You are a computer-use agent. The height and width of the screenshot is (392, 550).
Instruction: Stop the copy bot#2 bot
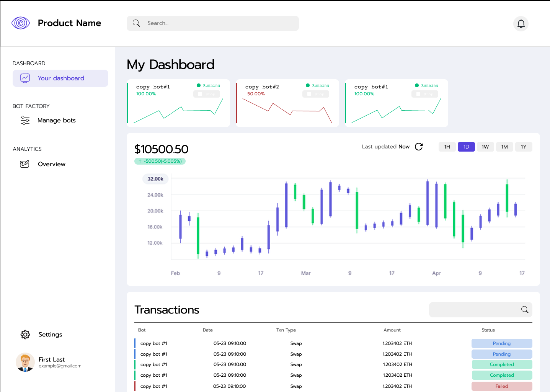316,94
